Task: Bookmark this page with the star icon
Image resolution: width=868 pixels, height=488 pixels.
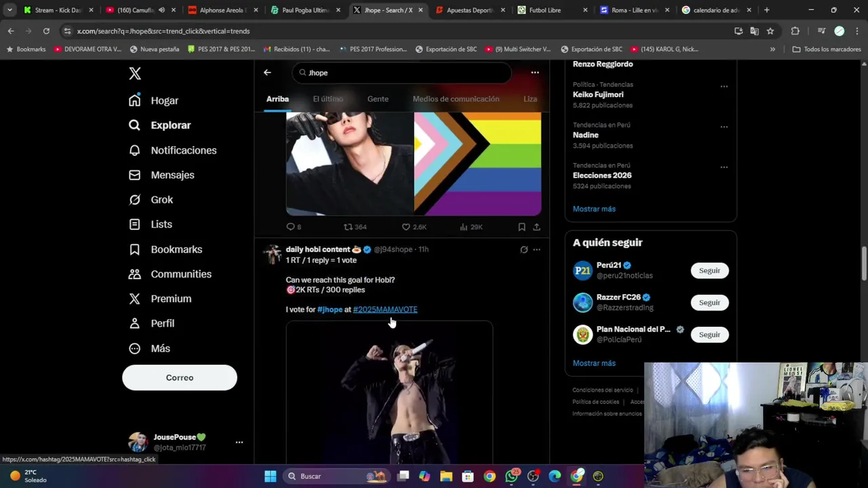Action: click(x=770, y=31)
